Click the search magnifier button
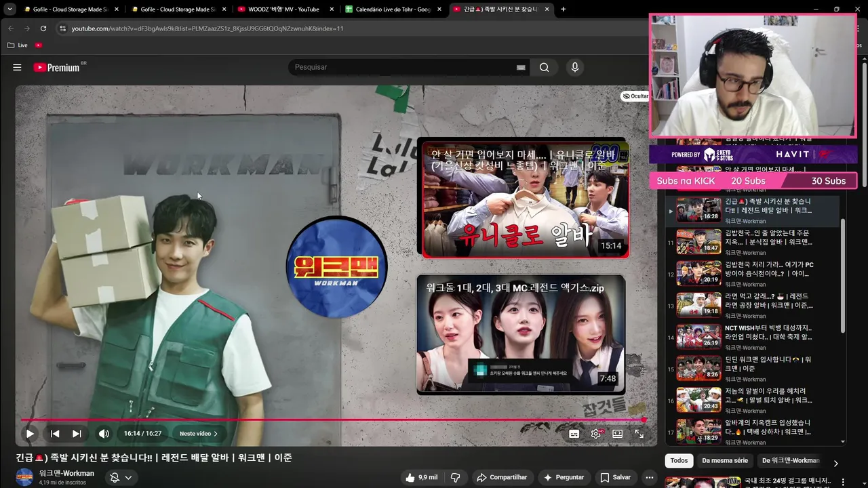Image resolution: width=868 pixels, height=488 pixels. (544, 67)
